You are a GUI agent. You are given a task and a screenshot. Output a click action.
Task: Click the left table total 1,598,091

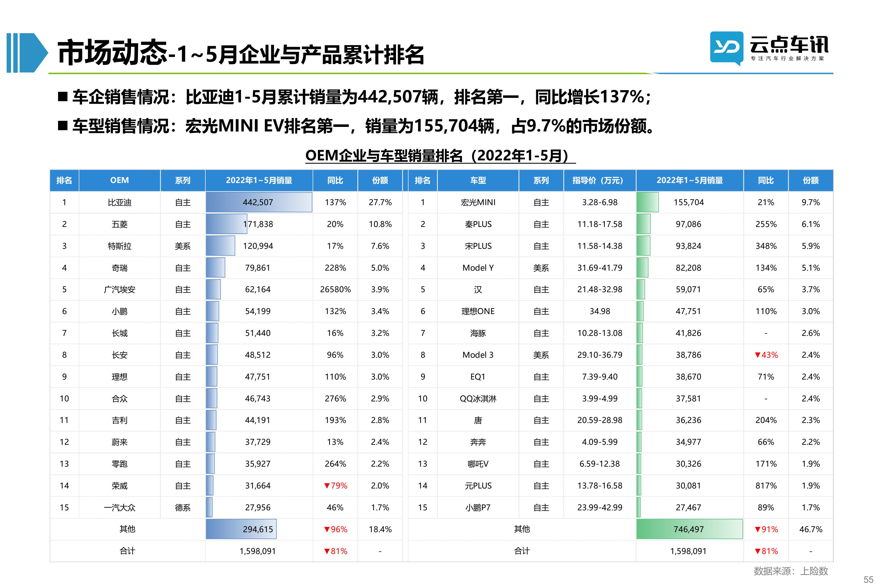pyautogui.click(x=258, y=551)
